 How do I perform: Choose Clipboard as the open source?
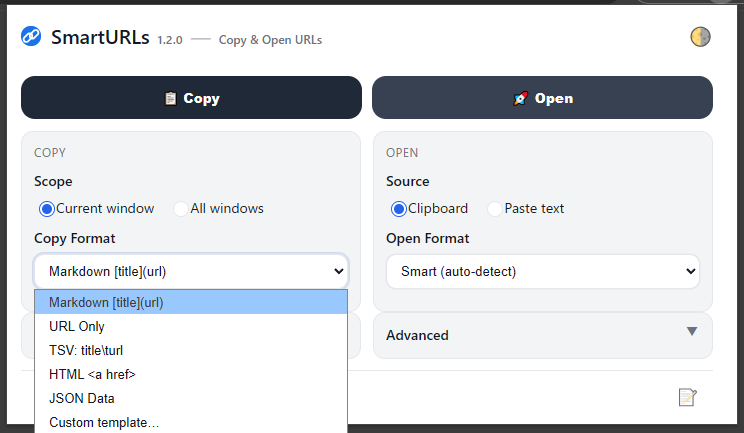[x=399, y=209]
